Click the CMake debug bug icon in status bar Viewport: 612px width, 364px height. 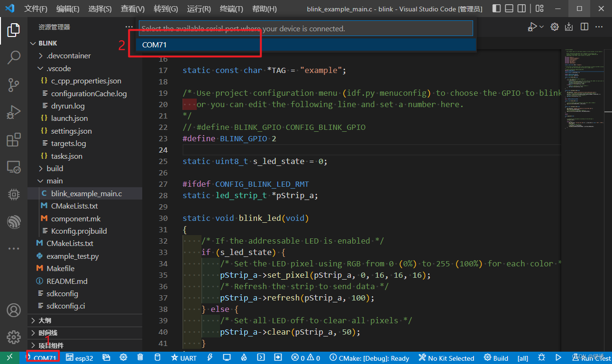(x=542, y=358)
